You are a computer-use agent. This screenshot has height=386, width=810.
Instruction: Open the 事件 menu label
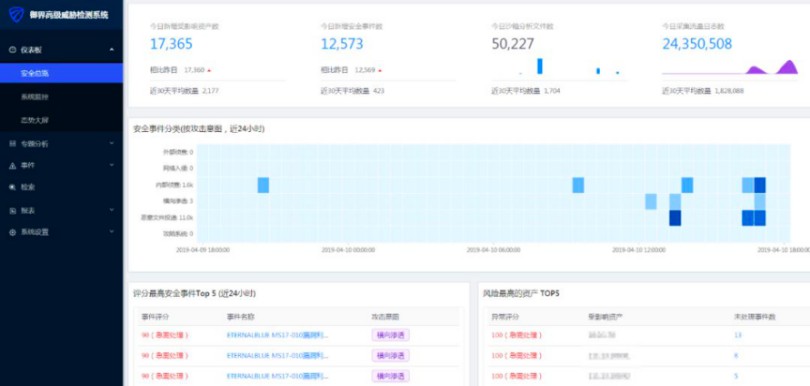[28, 165]
